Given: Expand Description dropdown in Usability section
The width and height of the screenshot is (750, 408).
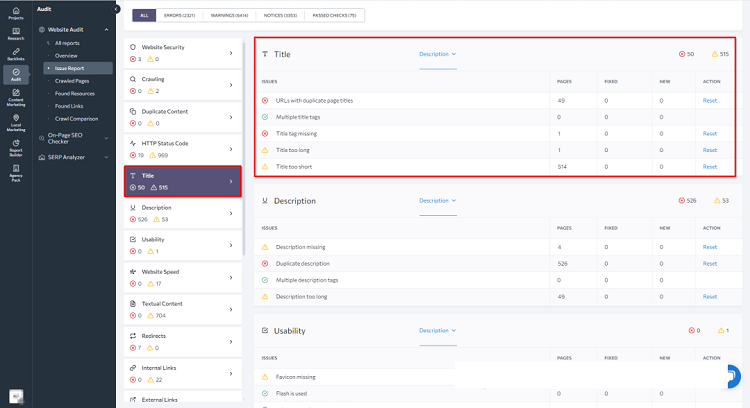Looking at the screenshot, I should (x=438, y=331).
